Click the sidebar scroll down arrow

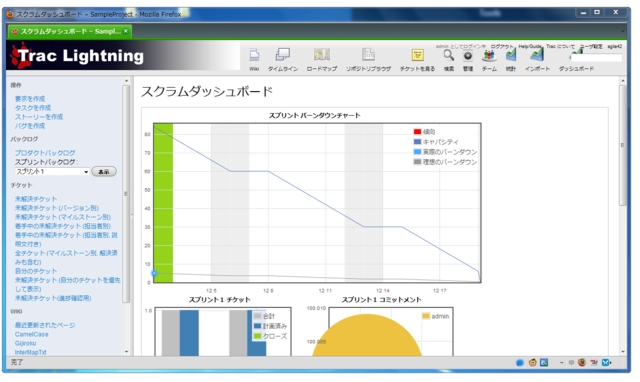[126, 351]
